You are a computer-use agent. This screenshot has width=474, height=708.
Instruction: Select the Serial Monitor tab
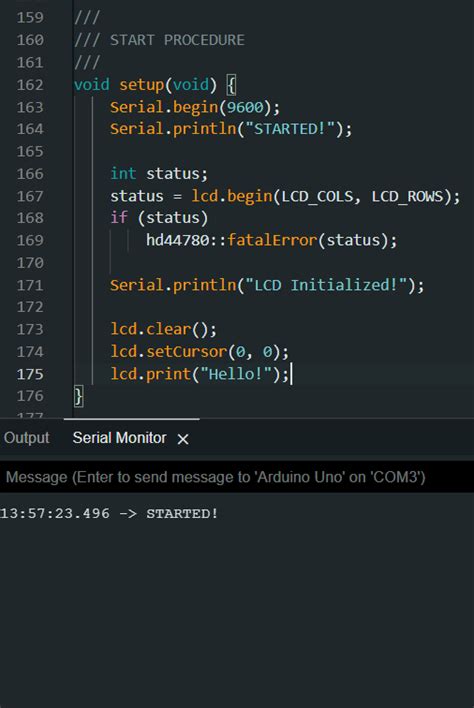coord(119,438)
